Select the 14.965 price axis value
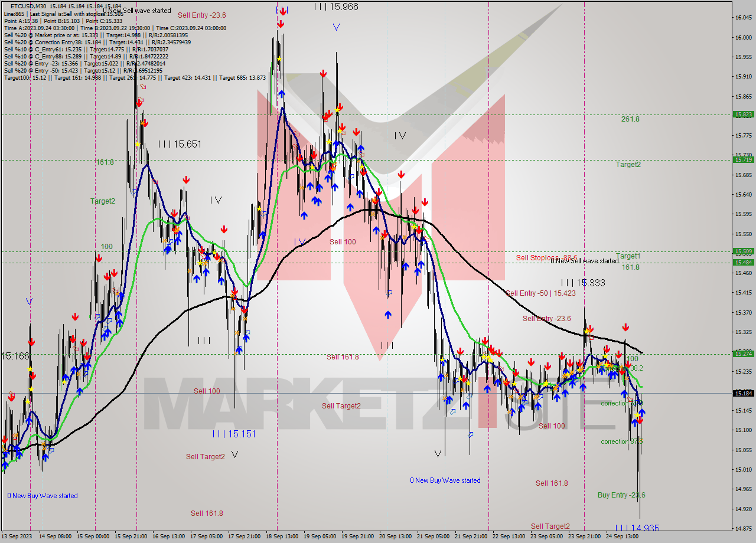 click(x=742, y=489)
